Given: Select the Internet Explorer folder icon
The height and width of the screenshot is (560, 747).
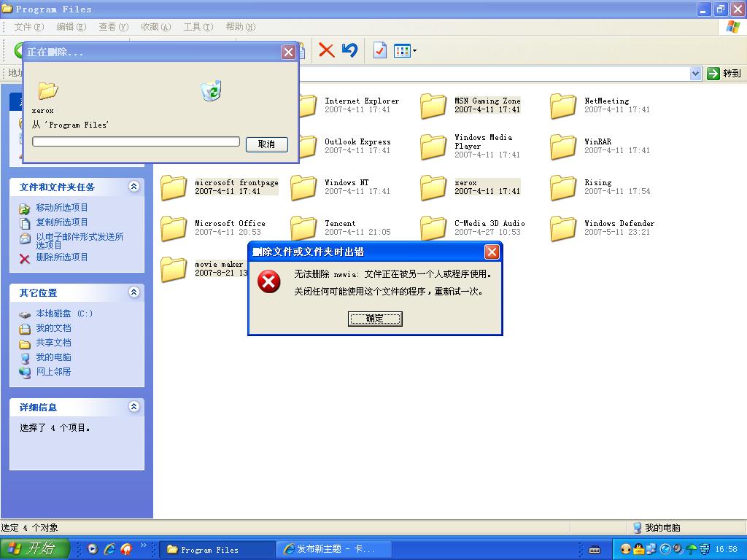Looking at the screenshot, I should tap(309, 105).
